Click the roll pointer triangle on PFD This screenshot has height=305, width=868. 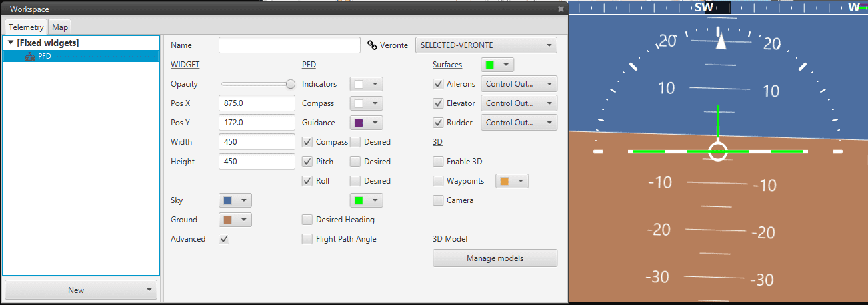[x=720, y=41]
